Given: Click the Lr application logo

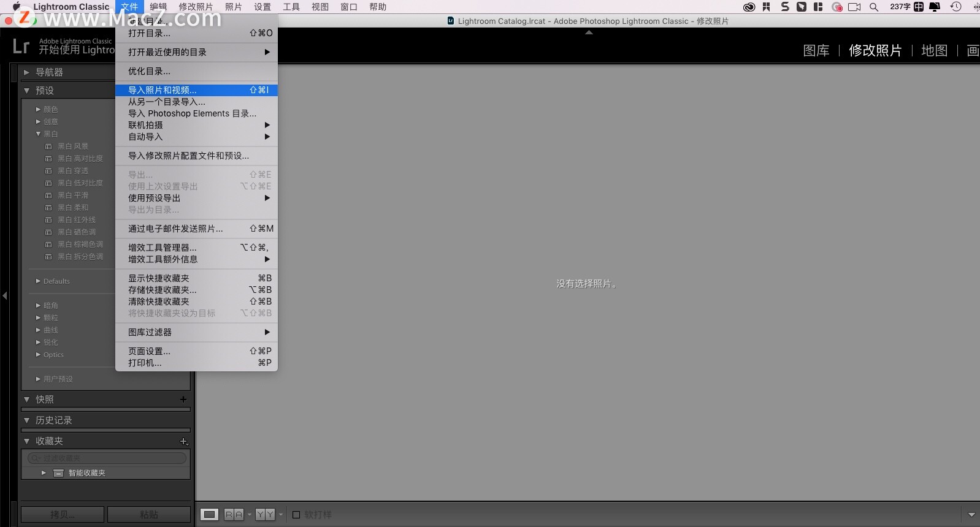Looking at the screenshot, I should (x=21, y=47).
